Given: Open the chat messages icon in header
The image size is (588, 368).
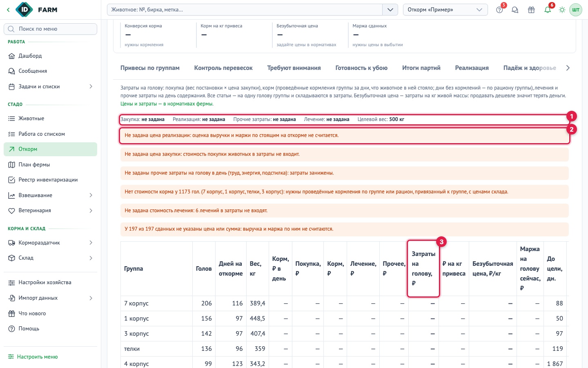Looking at the screenshot, I should click(x=515, y=10).
